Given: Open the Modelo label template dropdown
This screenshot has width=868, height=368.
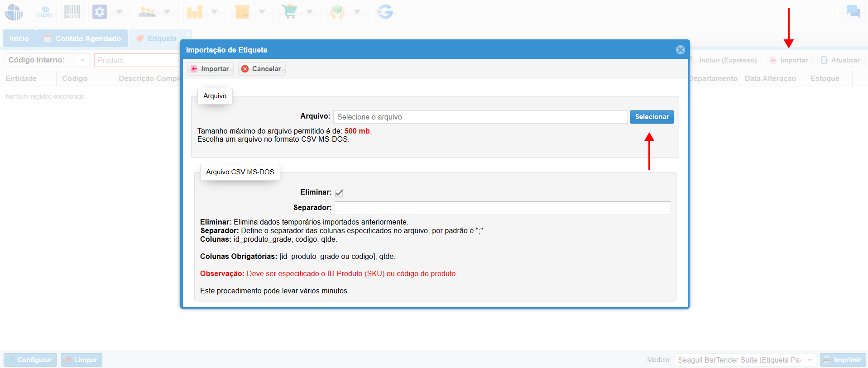Looking at the screenshot, I should tap(810, 360).
